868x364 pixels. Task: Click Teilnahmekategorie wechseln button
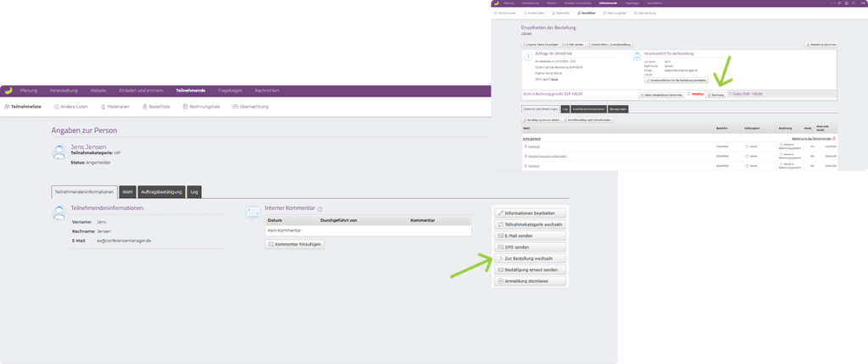coord(531,224)
